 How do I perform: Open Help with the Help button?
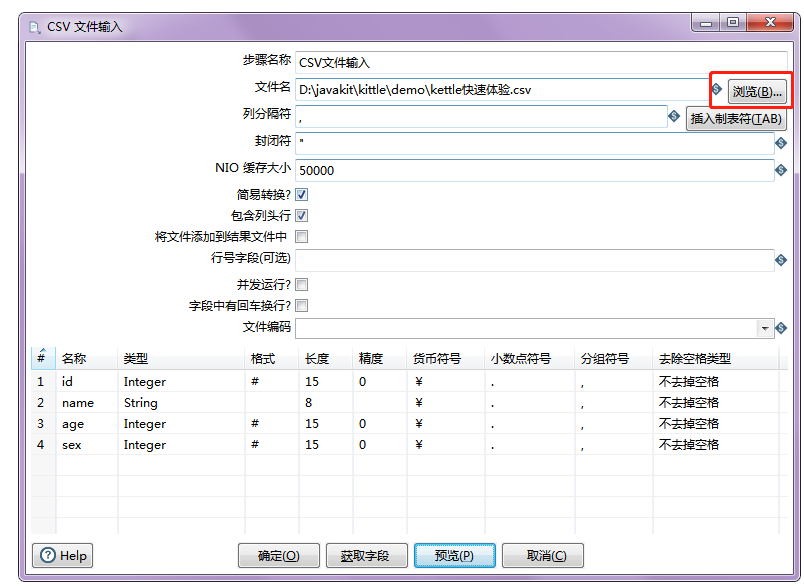(x=63, y=555)
